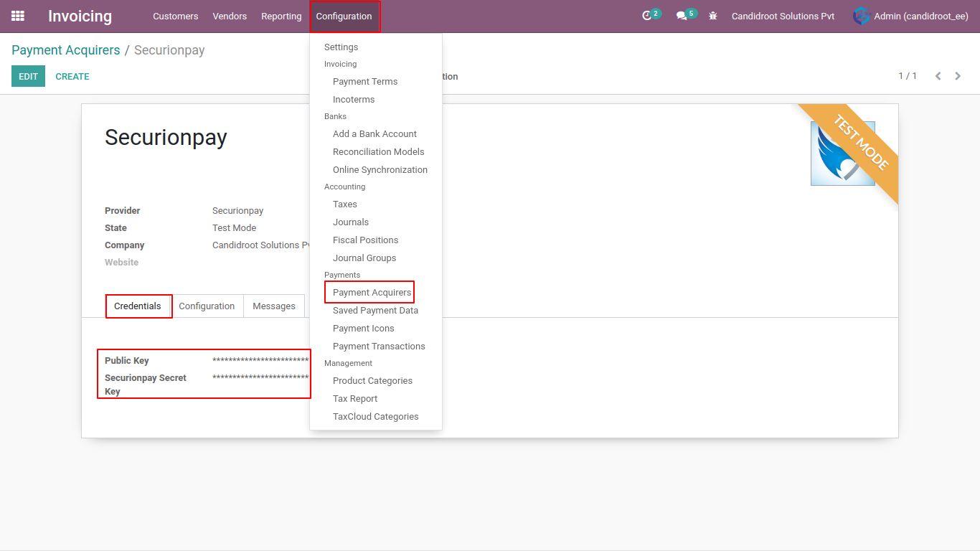Image resolution: width=980 pixels, height=551 pixels.
Task: Click the debug bug icon
Action: click(712, 16)
